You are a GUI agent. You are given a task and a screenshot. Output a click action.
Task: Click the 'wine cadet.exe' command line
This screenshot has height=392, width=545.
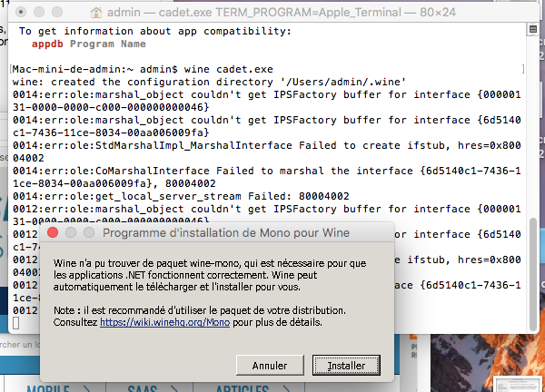click(x=228, y=69)
